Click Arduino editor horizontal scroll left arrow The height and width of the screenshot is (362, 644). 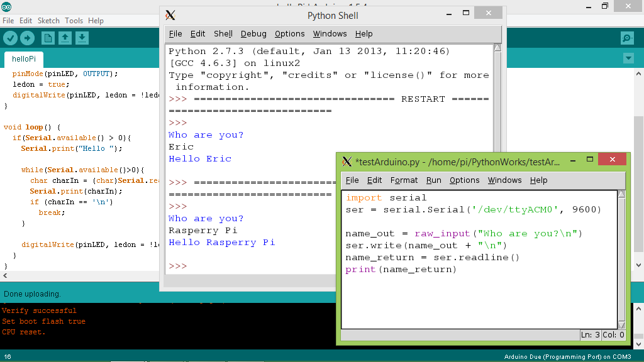click(x=5, y=276)
